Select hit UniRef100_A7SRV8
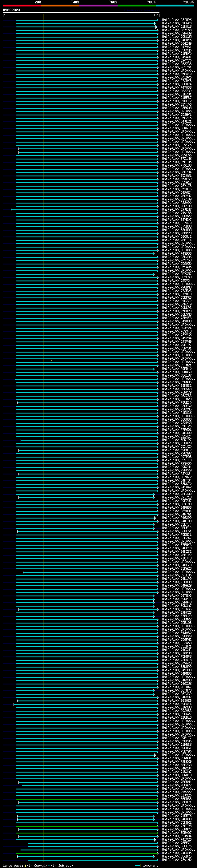The height and width of the screenshot is (868, 197). click(176, 81)
